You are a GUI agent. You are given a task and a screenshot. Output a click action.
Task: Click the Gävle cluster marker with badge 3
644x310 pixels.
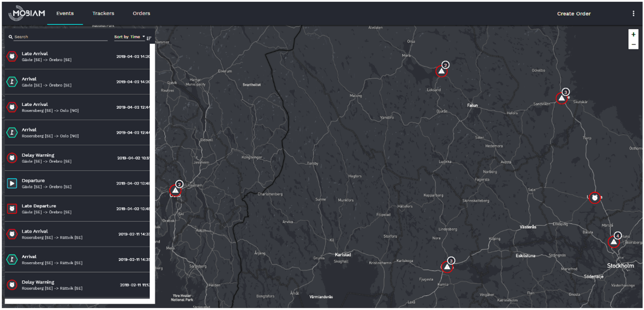click(x=561, y=98)
